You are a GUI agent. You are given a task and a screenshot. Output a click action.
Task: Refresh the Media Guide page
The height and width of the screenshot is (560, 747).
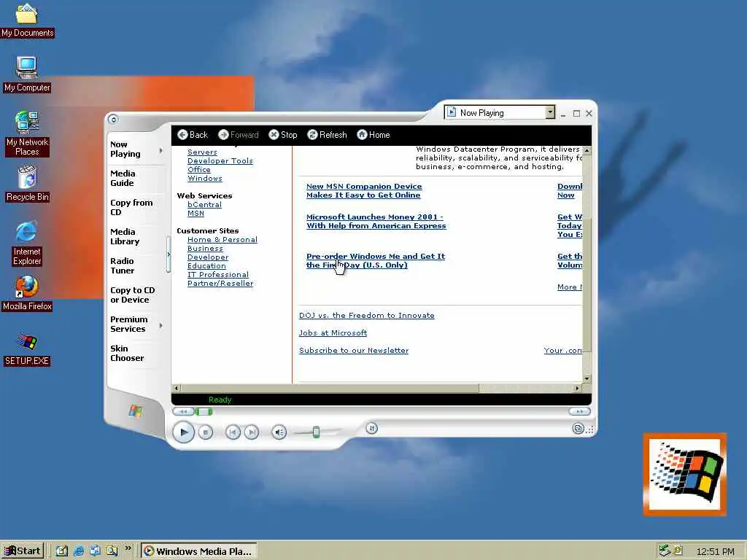(312, 135)
